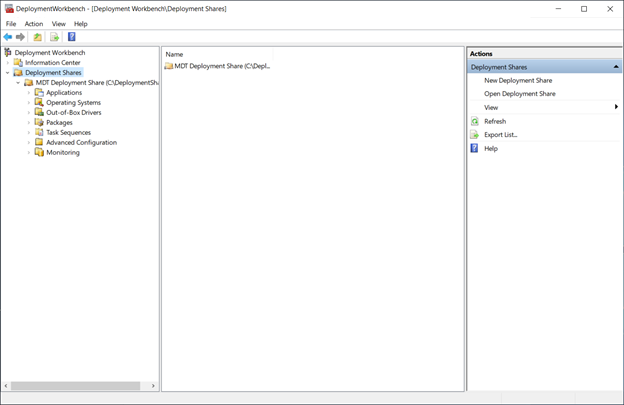This screenshot has height=405, width=624.
Task: Click the Advanced Configuration folder icon
Action: 39,142
